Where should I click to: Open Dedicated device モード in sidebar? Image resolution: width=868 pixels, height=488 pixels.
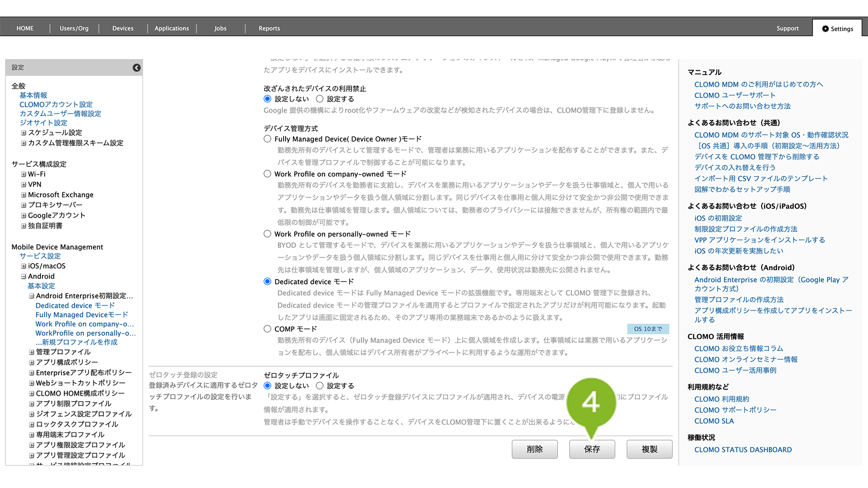point(75,305)
